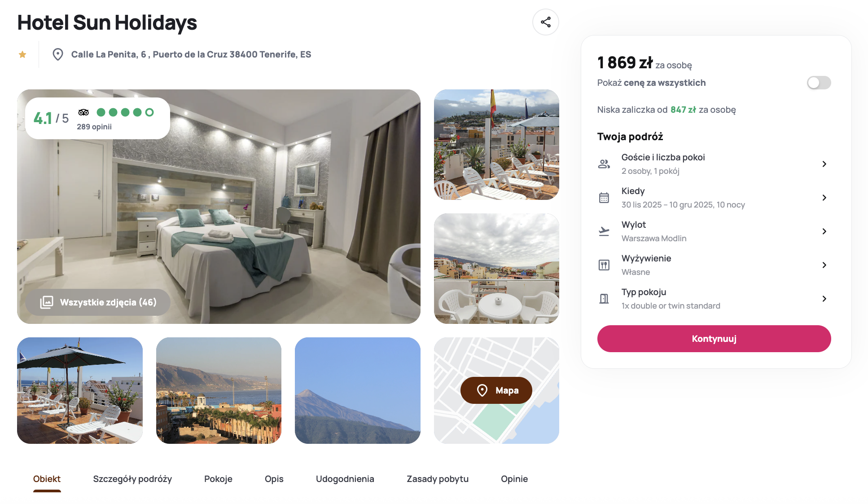Open all photos gallery button
The image size is (868, 504).
98,302
